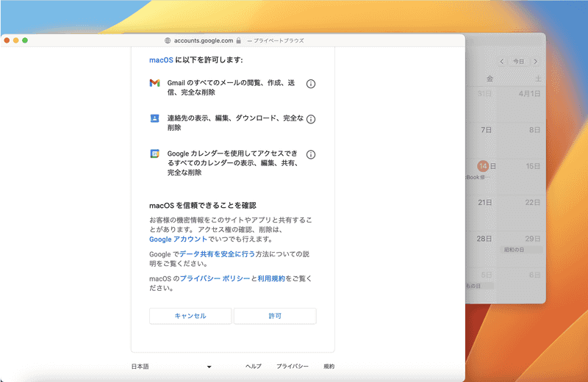Screen dimensions: 588x382
Task: Go to next month in Calendar window
Action: (536, 62)
